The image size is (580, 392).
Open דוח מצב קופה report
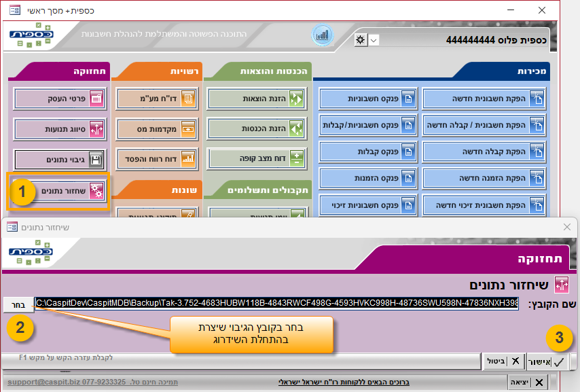coord(257,158)
